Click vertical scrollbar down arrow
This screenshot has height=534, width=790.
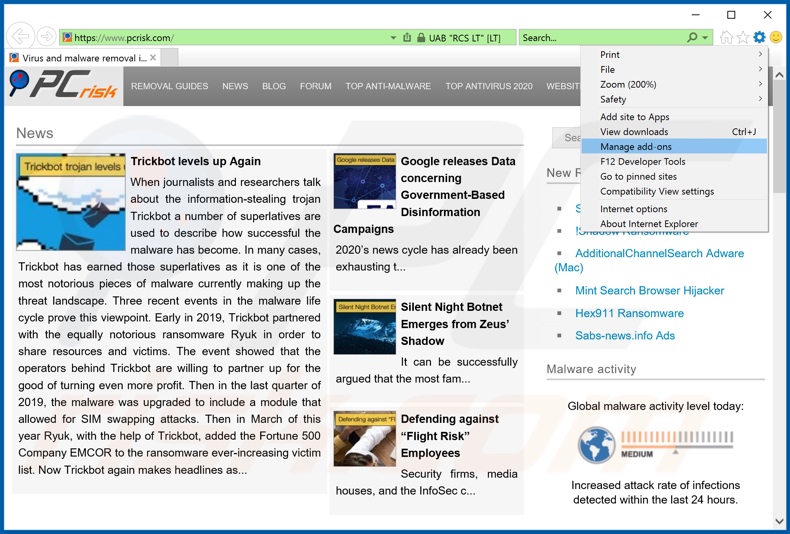click(x=779, y=520)
